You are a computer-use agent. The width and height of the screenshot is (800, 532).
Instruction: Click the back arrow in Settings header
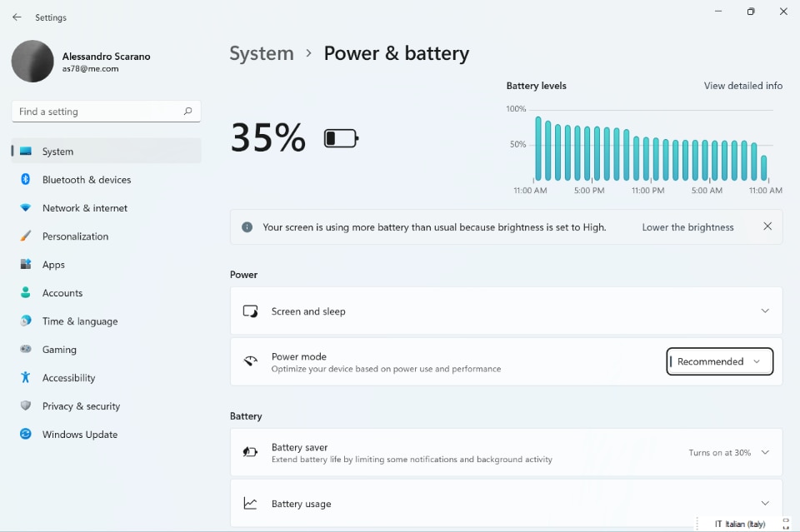(17, 17)
